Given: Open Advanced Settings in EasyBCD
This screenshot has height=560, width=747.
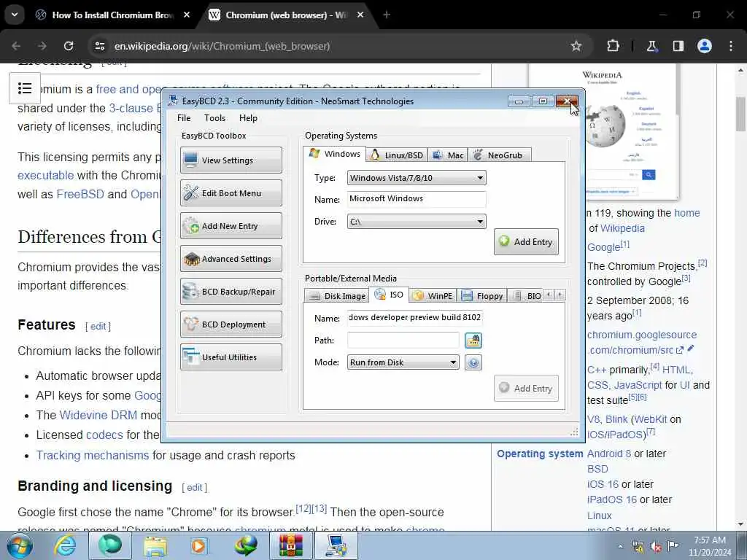Looking at the screenshot, I should point(231,259).
